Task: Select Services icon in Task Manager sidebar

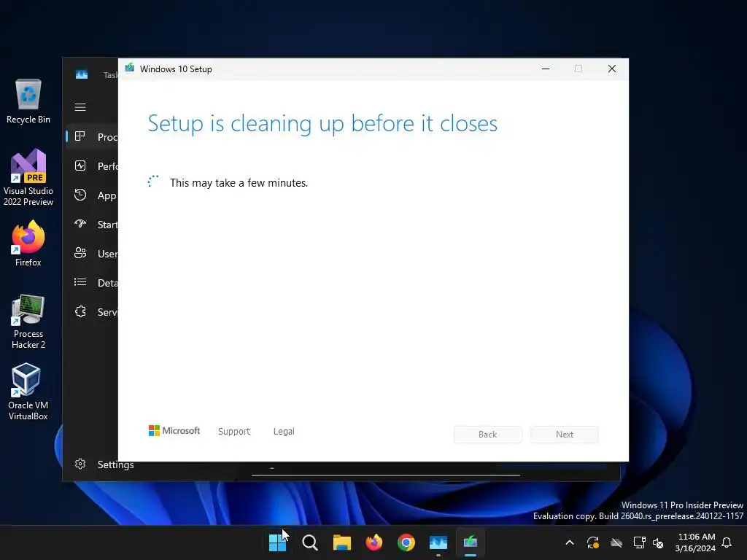Action: coord(80,311)
